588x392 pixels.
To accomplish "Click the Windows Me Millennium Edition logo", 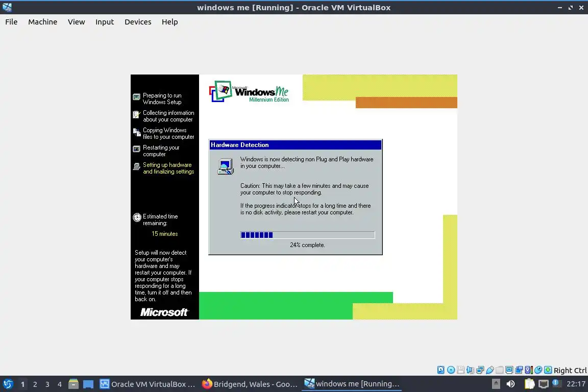I will (249, 91).
